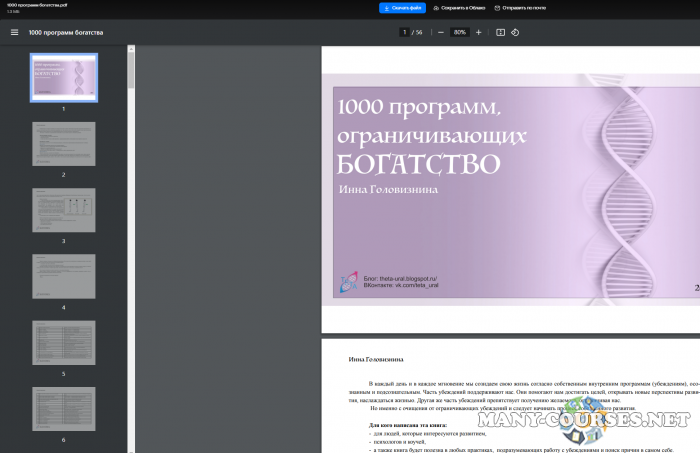
Task: Click the page number input field
Action: point(404,32)
